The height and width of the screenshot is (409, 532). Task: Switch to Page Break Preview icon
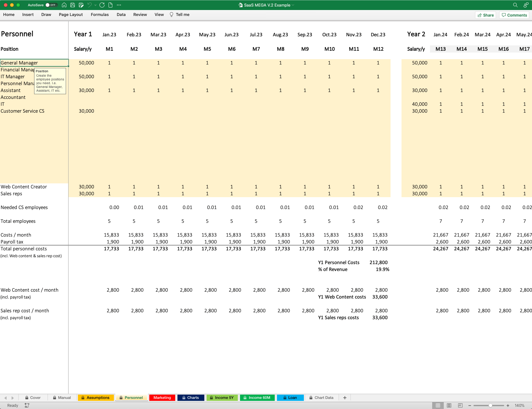[460, 406]
